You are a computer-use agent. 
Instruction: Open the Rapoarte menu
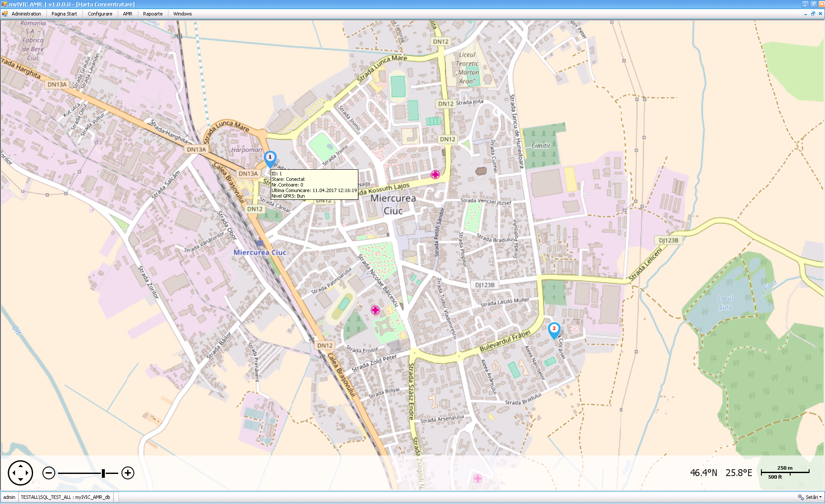[153, 14]
